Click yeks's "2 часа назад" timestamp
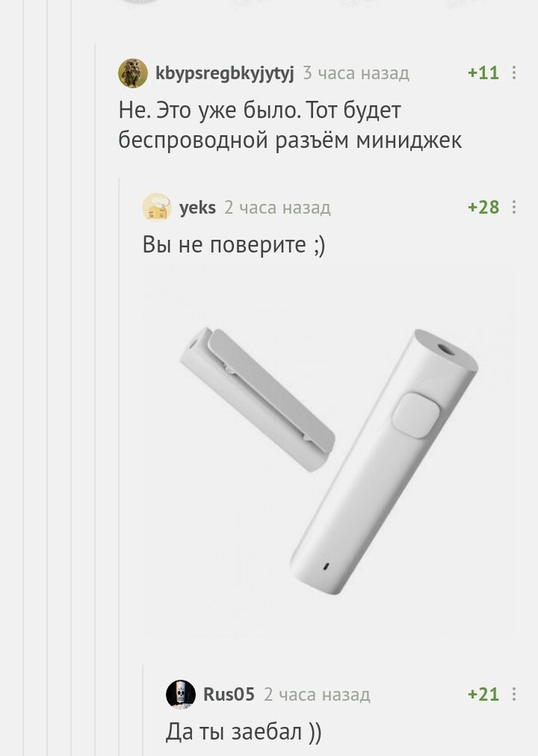Screen dimensions: 538x756 277,208
